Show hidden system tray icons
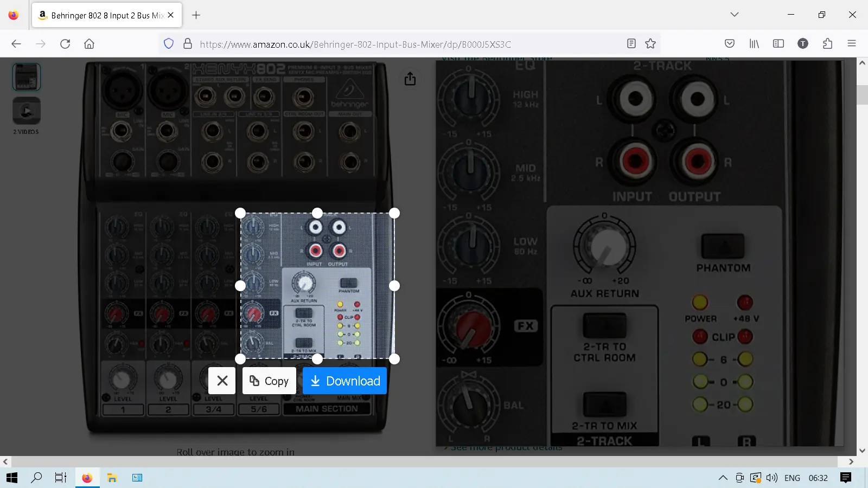The image size is (868, 488). coord(723,478)
